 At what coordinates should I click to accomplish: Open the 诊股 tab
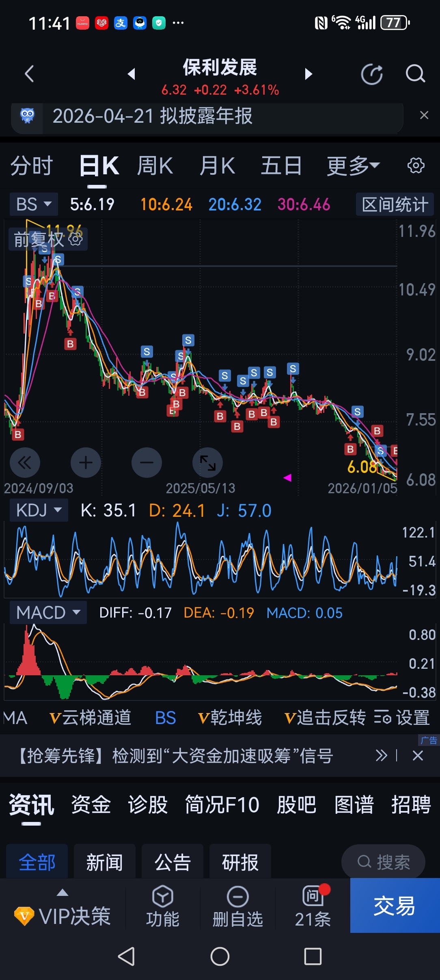tap(148, 805)
